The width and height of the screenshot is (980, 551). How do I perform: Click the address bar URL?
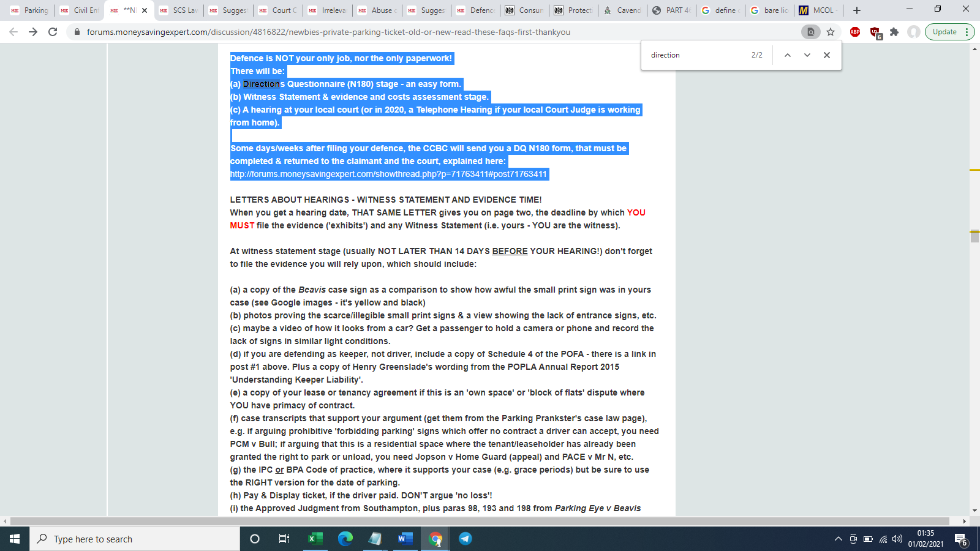tap(328, 32)
